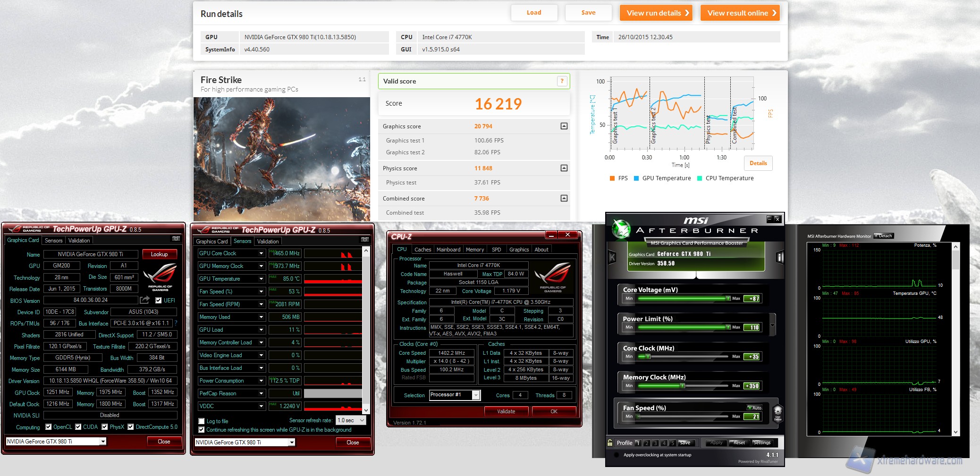Open the SPD tab in CPU-Z
The width and height of the screenshot is (980, 476).
point(496,250)
